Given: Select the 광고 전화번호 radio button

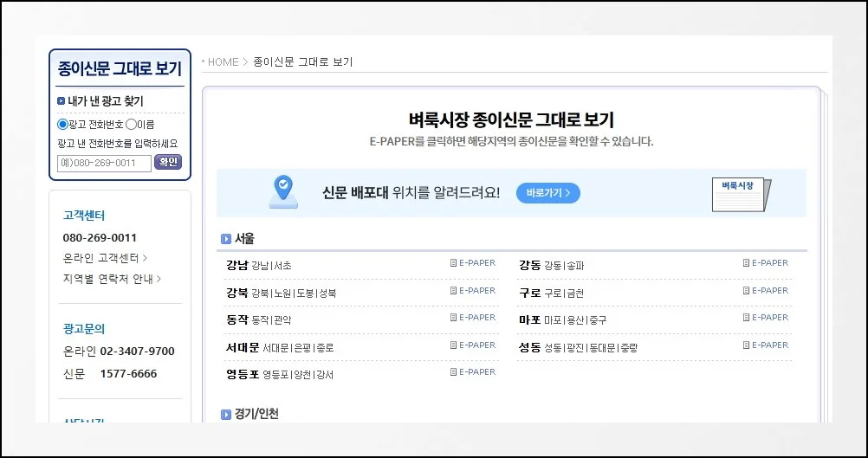Looking at the screenshot, I should [62, 125].
